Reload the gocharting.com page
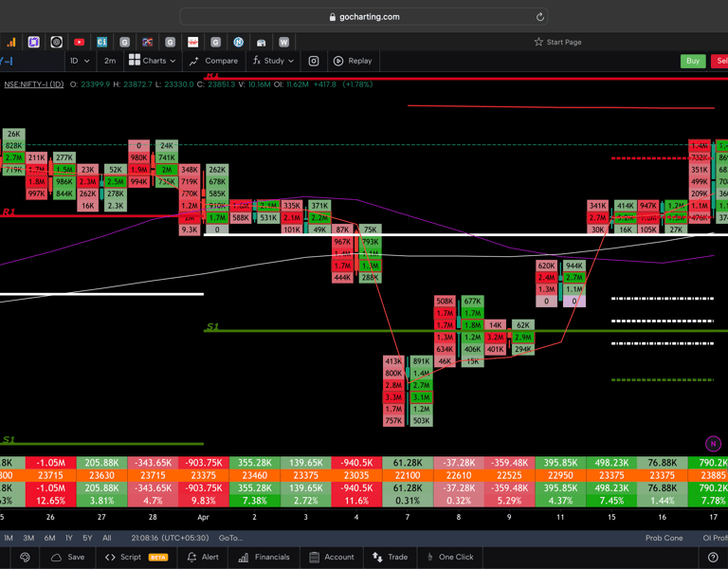 click(539, 17)
